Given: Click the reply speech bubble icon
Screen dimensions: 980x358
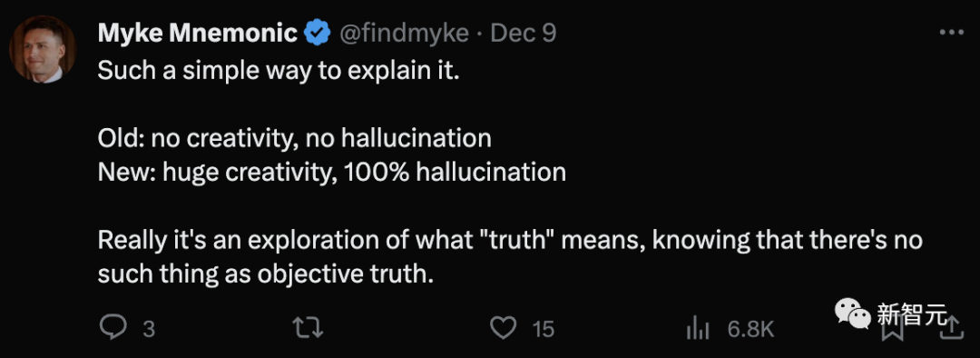Looking at the screenshot, I should [113, 327].
